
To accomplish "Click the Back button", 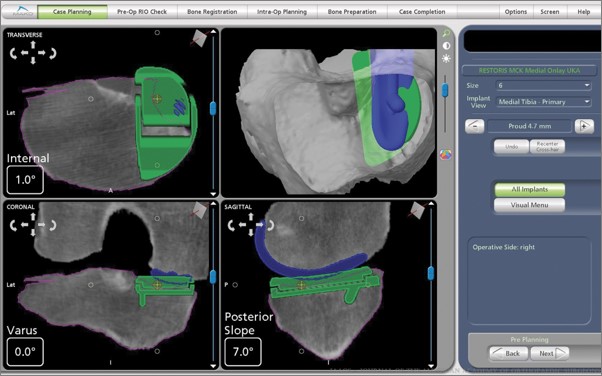I will [x=508, y=353].
